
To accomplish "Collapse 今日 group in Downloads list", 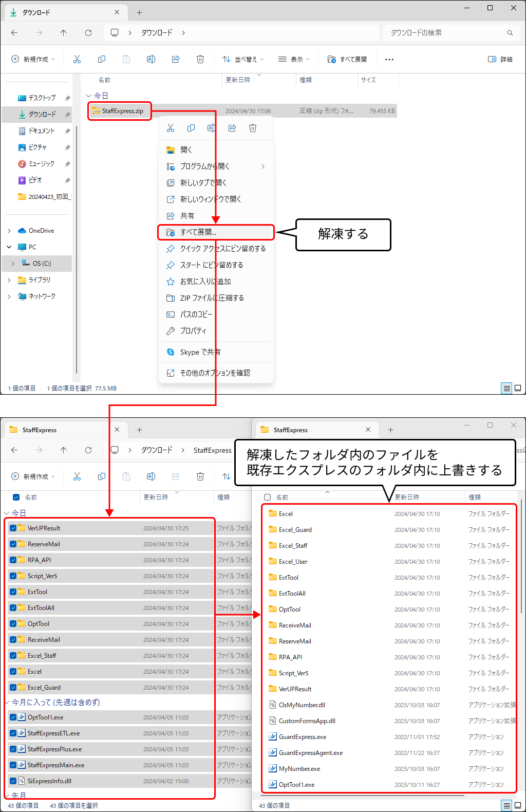I will pos(88,96).
